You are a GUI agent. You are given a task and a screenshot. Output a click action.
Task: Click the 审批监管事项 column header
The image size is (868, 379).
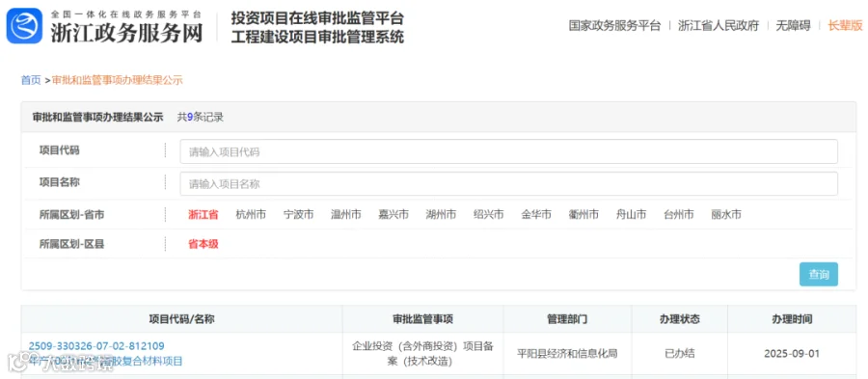click(x=423, y=319)
